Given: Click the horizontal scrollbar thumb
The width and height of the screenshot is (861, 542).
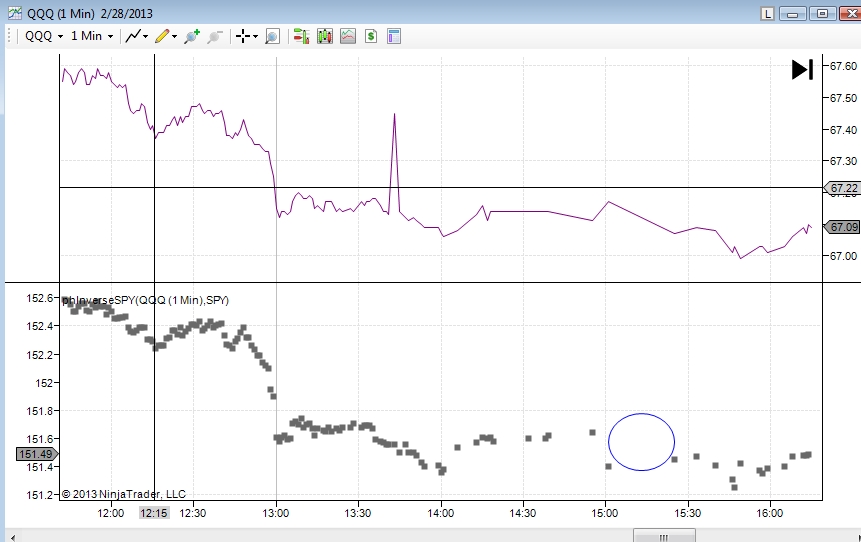Looking at the screenshot, I should (664, 537).
